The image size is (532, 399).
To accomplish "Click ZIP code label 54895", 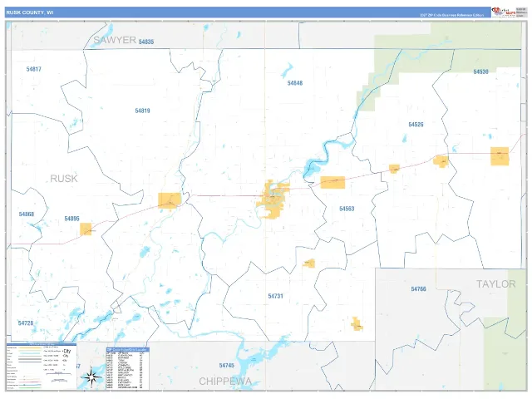I will coord(72,219).
